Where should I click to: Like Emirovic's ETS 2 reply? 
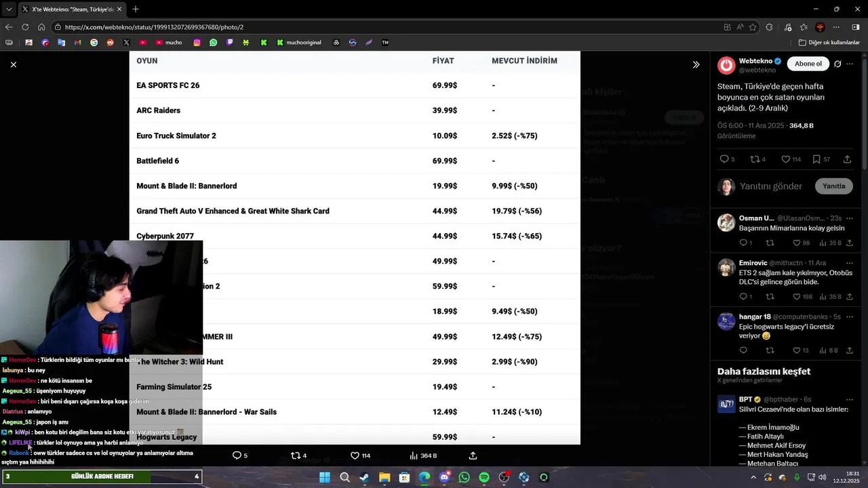pos(802,296)
